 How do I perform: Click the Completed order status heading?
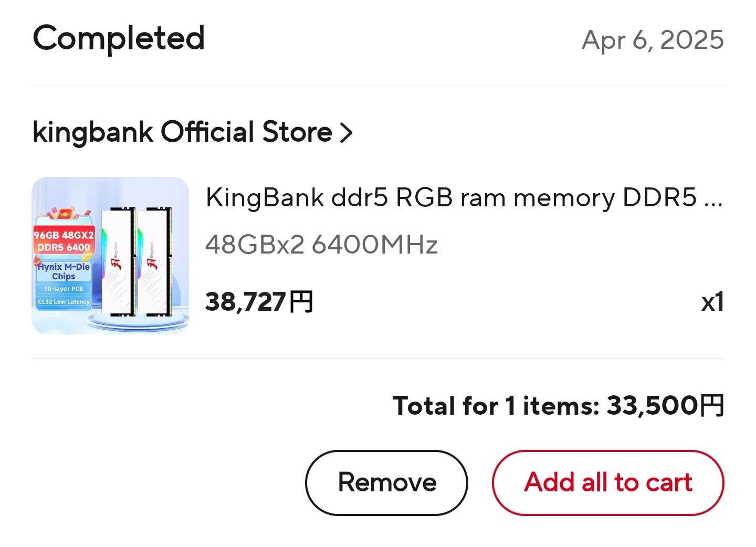[x=119, y=38]
